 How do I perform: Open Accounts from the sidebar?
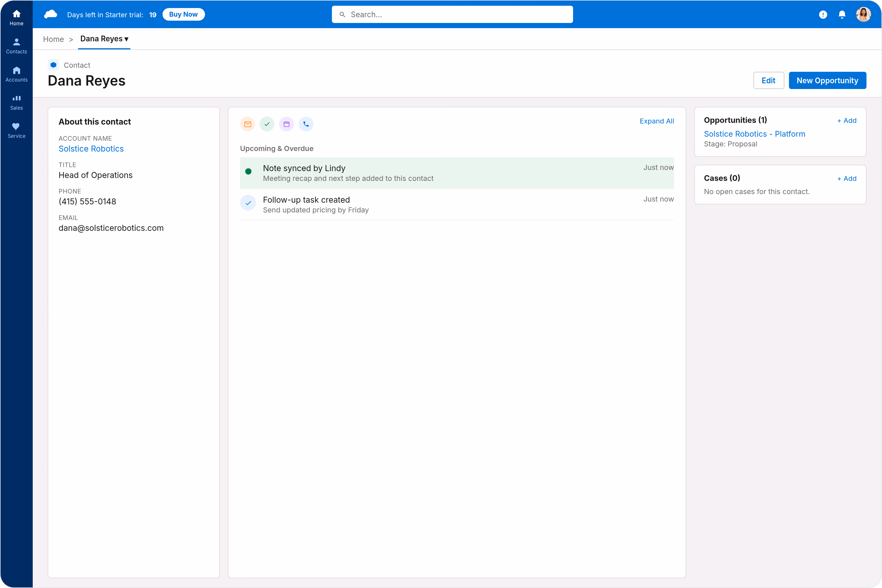(x=16, y=74)
